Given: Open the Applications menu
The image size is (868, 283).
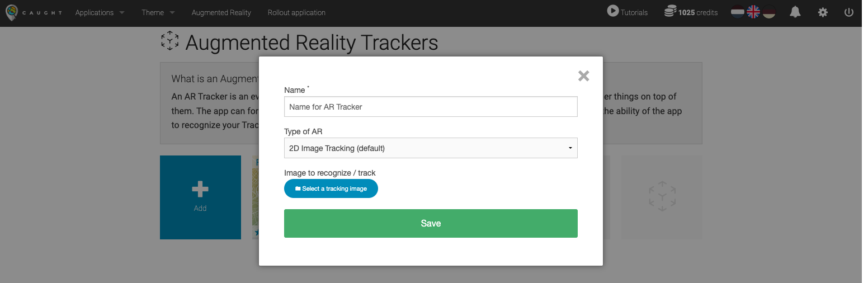Looking at the screenshot, I should (100, 12).
